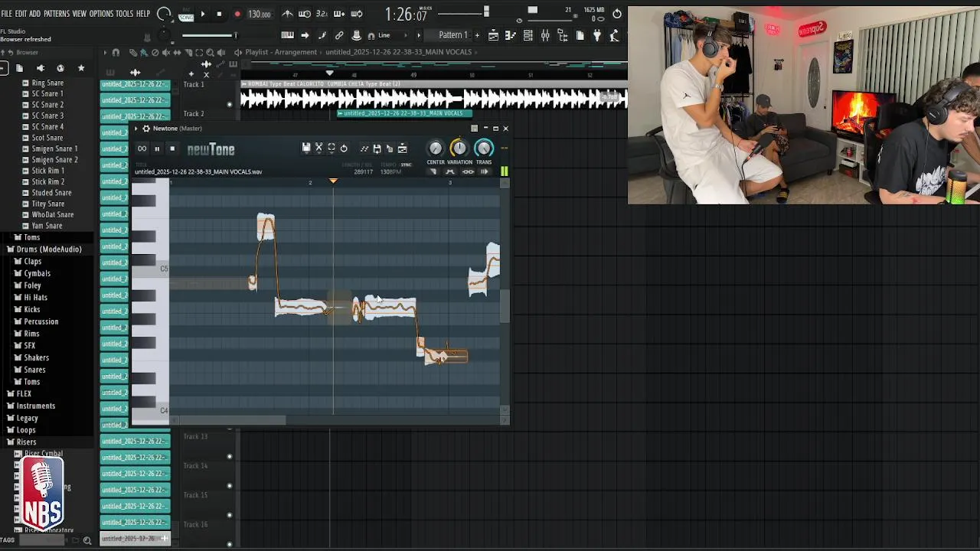
Task: Click the main transport stop button
Action: coord(219,14)
